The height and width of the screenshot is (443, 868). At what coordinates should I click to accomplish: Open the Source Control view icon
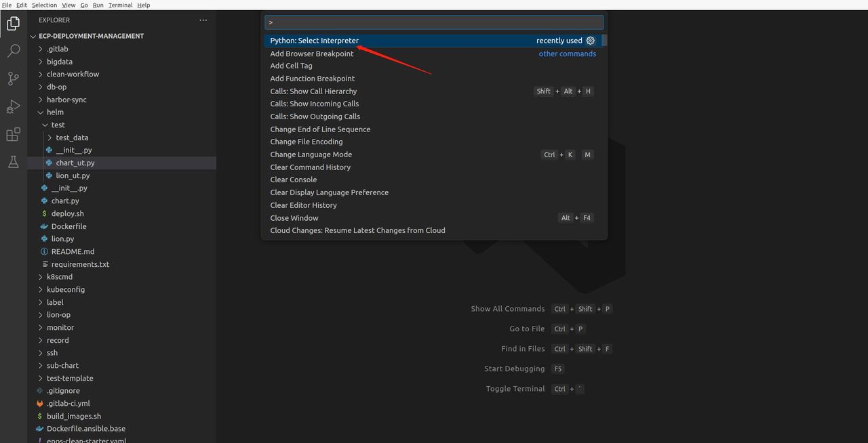coord(13,79)
